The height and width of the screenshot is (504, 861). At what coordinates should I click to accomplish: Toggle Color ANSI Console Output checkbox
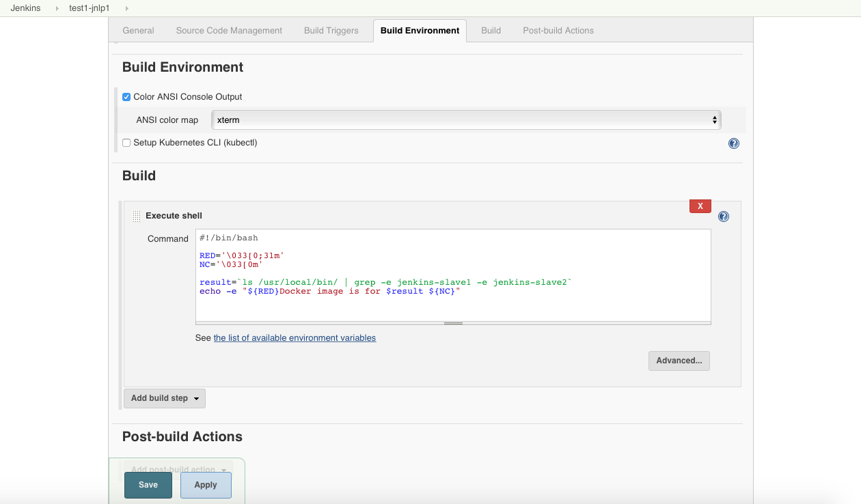click(x=126, y=97)
